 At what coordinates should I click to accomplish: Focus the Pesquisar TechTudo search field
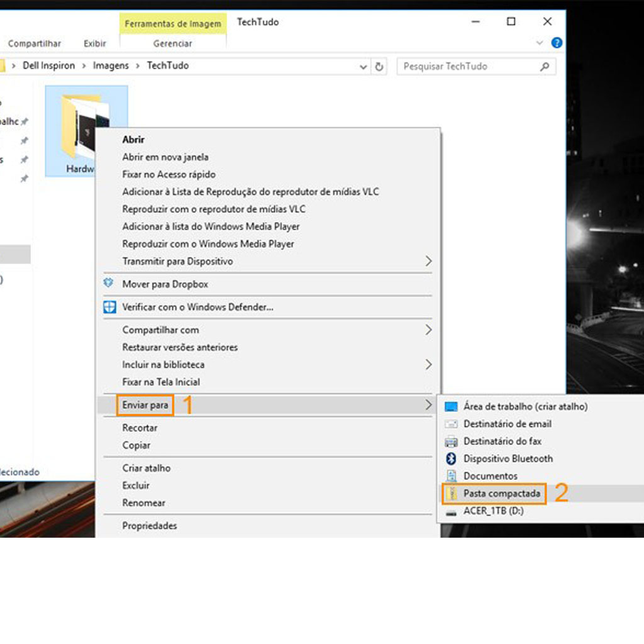pyautogui.click(x=469, y=66)
